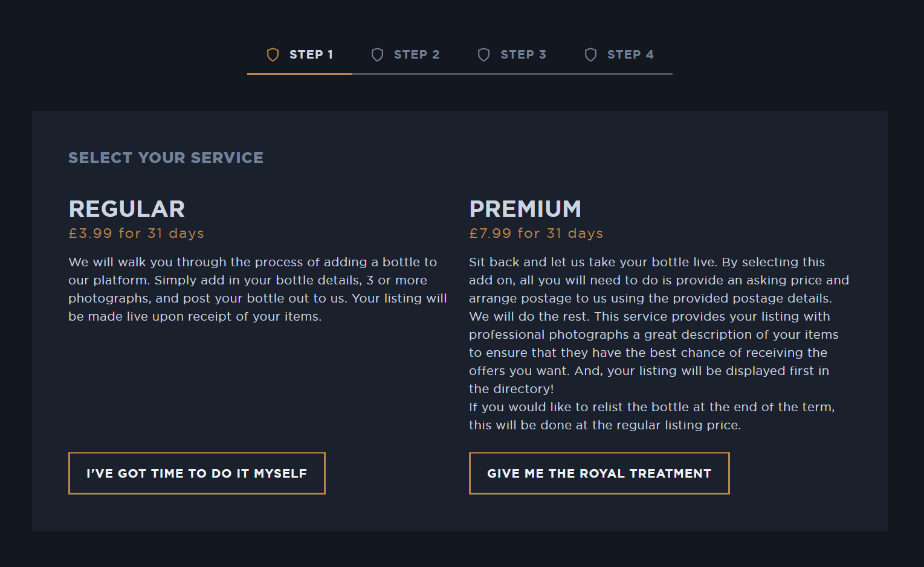
Task: Click the shield icon beside Step 1
Action: tap(273, 55)
